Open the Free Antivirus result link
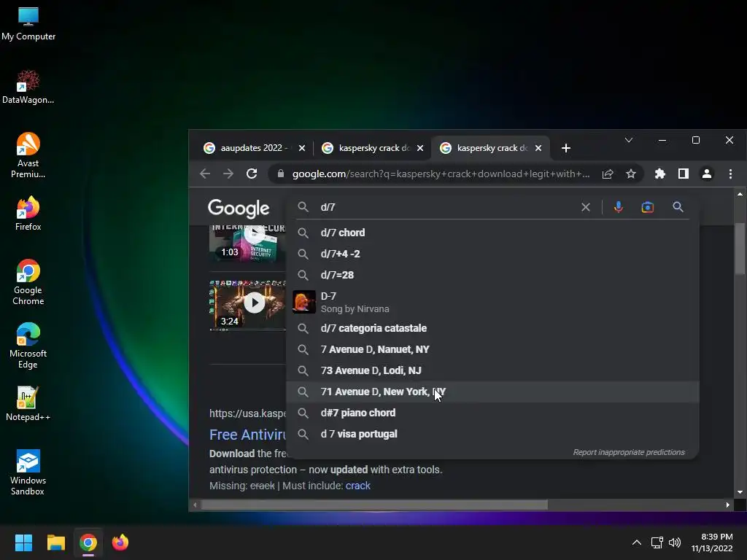 tap(248, 435)
